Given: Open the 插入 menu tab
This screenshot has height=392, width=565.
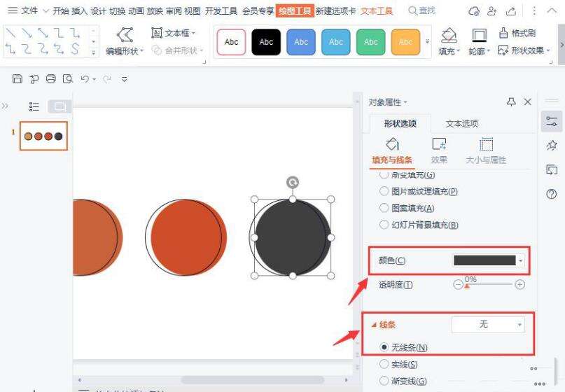Looking at the screenshot, I should click(80, 10).
